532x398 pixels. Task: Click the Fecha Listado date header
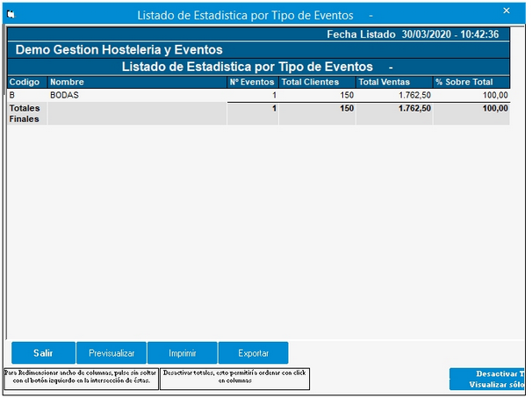[x=413, y=34]
